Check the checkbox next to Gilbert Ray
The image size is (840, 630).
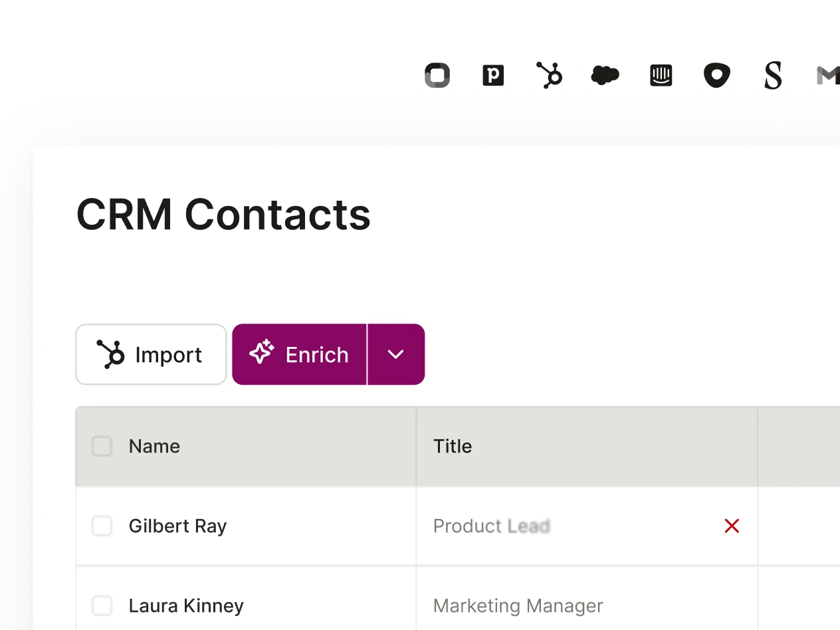coord(102,526)
